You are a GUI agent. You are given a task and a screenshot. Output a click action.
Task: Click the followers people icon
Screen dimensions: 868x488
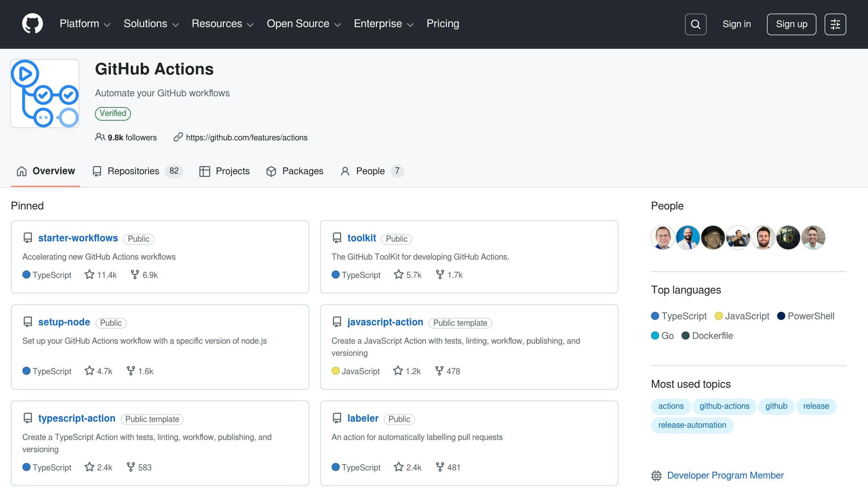tap(100, 137)
